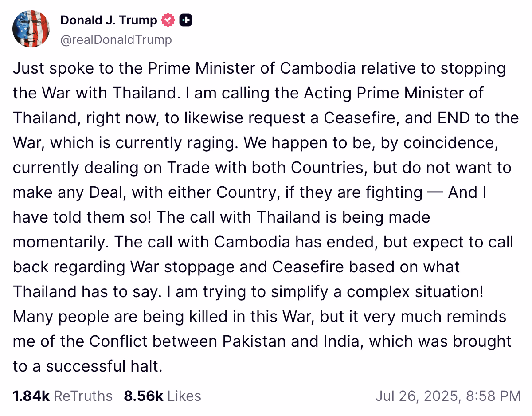This screenshot has height=416, width=532.
Task: View the 1.84k ReTruths list
Action: (x=63, y=396)
